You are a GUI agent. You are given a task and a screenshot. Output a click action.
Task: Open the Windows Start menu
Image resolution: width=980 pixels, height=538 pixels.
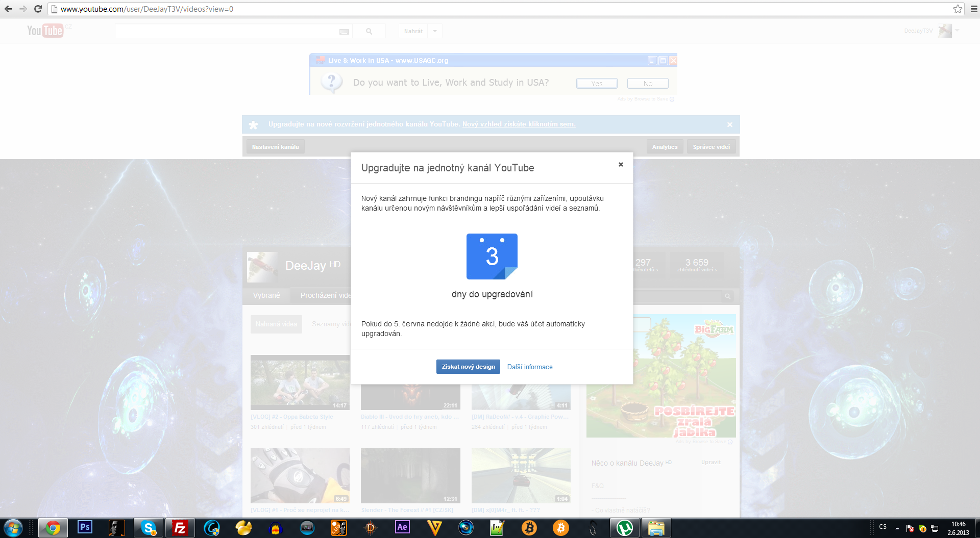pyautogui.click(x=13, y=528)
